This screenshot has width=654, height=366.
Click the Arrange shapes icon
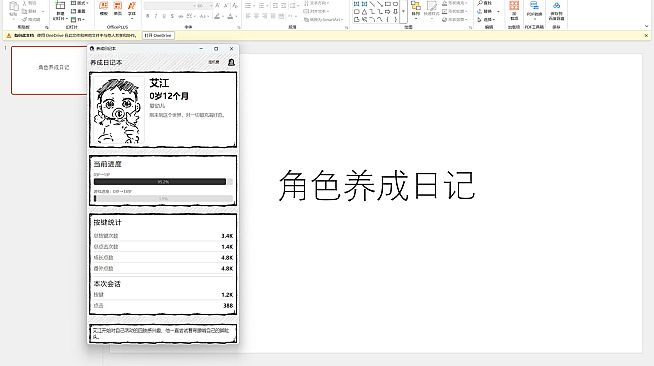415,6
